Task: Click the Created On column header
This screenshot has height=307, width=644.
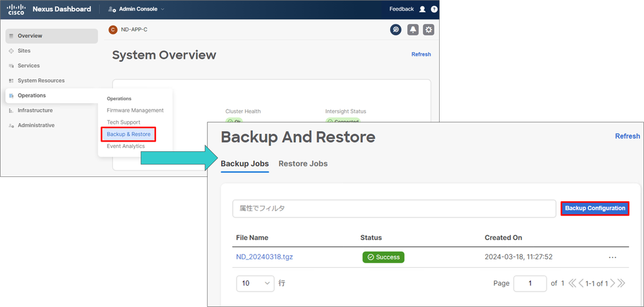Action: tap(503, 237)
